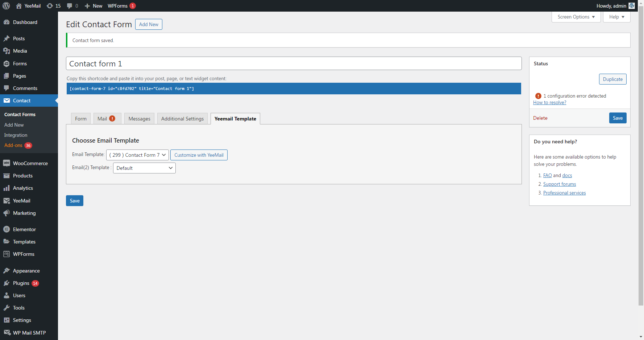Open the docs link
Viewport: 644px width, 340px height.
click(x=567, y=175)
